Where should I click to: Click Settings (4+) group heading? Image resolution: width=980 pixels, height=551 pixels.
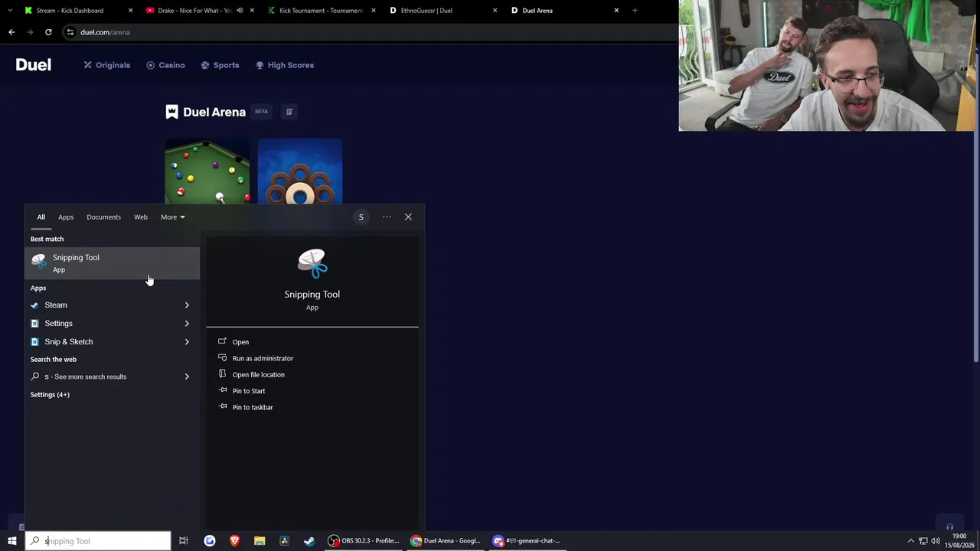pos(50,395)
